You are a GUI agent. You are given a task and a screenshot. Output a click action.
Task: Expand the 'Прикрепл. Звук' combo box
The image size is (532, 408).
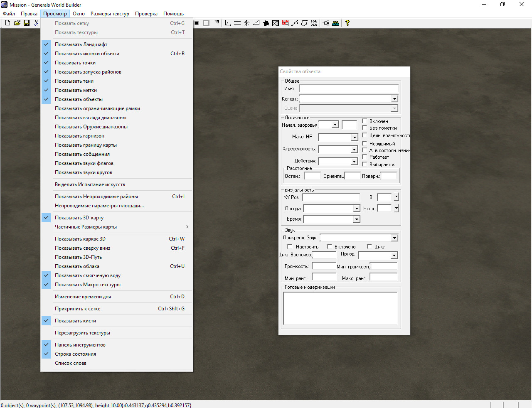point(394,238)
